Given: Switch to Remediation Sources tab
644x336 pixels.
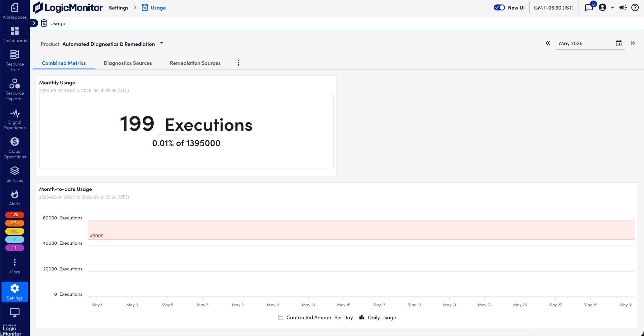Looking at the screenshot, I should 195,63.
